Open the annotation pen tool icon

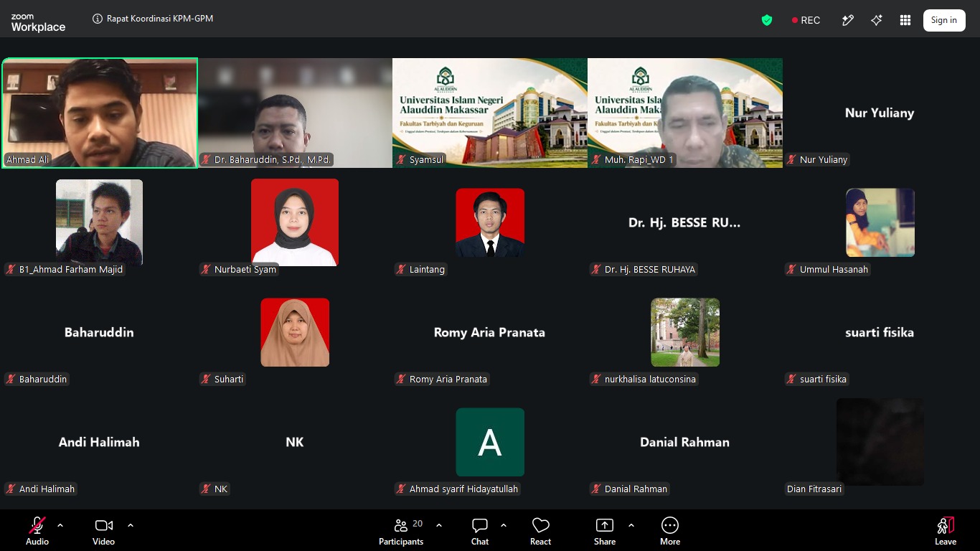coord(848,20)
